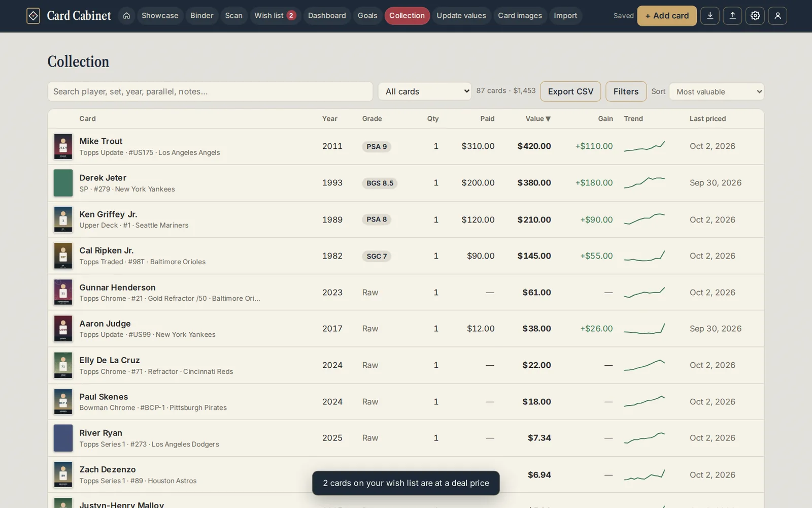Open the Card images tab
This screenshot has height=508, width=812.
(x=520, y=16)
